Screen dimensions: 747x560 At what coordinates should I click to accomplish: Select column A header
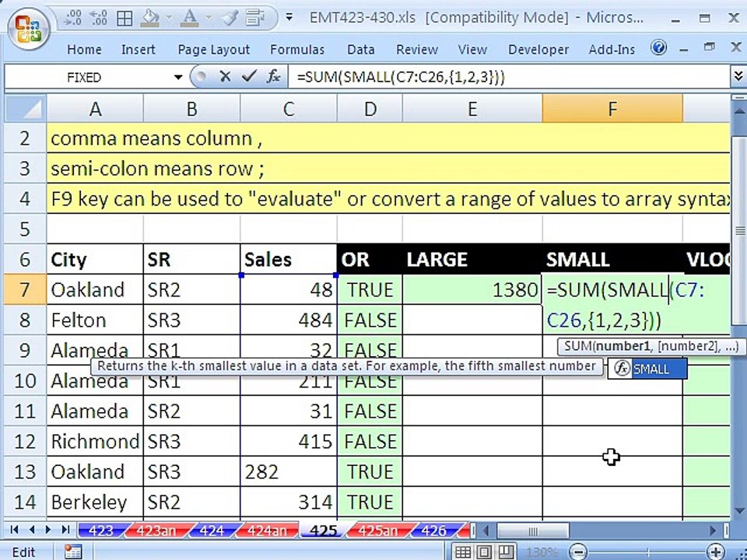click(x=95, y=109)
